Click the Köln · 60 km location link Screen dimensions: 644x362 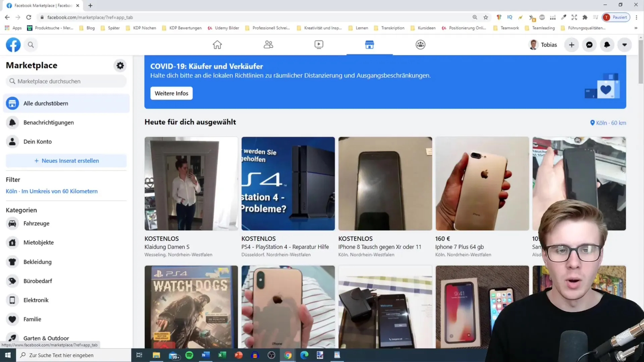point(608,123)
